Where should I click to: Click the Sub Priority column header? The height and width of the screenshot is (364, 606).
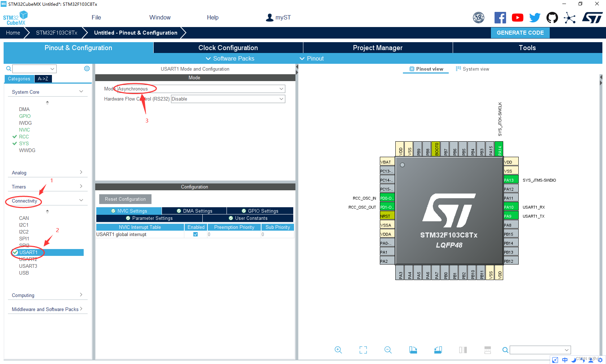coord(278,227)
